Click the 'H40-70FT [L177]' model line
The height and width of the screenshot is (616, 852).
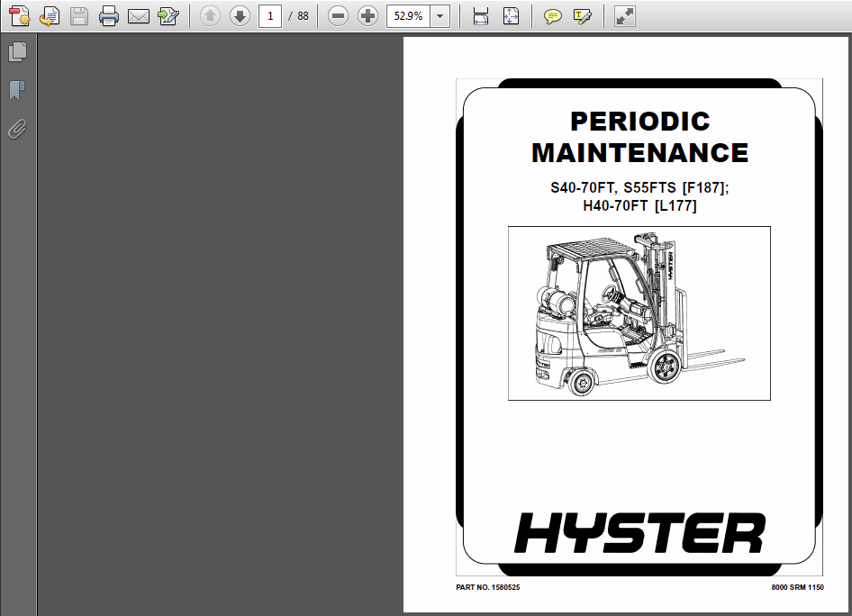[x=639, y=206]
